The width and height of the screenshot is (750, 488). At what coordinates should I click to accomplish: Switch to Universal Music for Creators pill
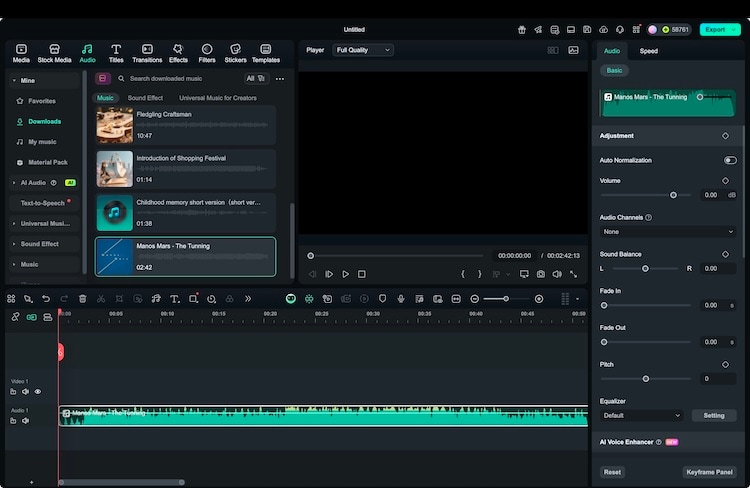pos(218,98)
